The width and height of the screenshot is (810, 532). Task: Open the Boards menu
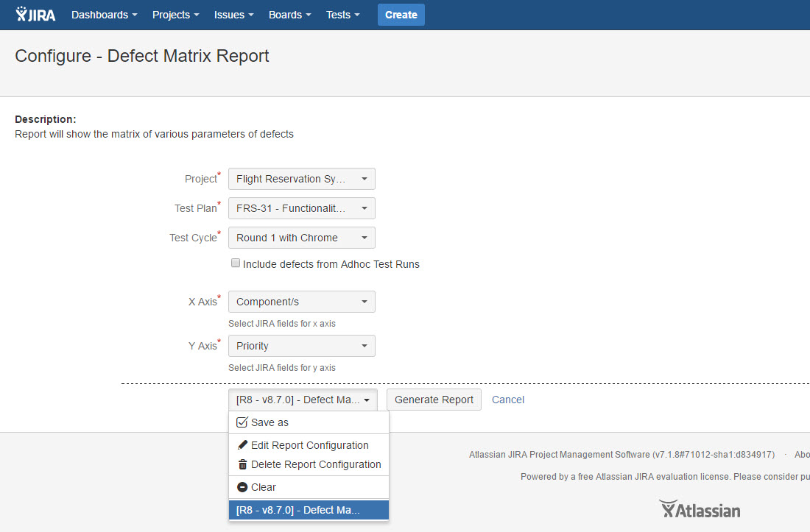tap(289, 15)
